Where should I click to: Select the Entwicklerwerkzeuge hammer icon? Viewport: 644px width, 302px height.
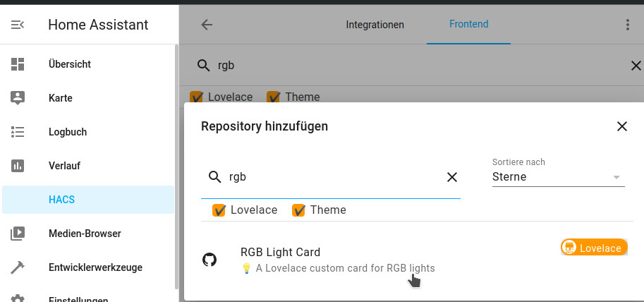pyautogui.click(x=18, y=267)
